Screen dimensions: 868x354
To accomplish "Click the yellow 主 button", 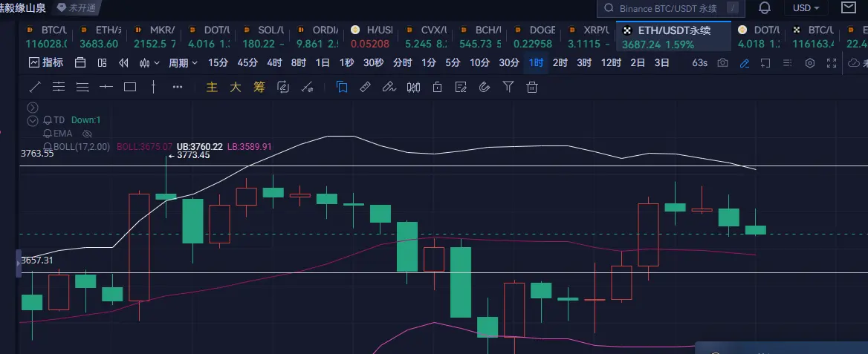I will pos(212,87).
